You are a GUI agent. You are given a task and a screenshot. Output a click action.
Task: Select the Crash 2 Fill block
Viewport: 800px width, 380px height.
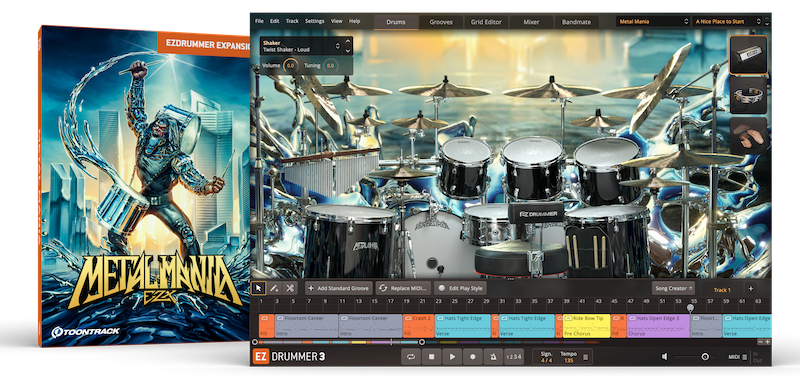tap(418, 326)
